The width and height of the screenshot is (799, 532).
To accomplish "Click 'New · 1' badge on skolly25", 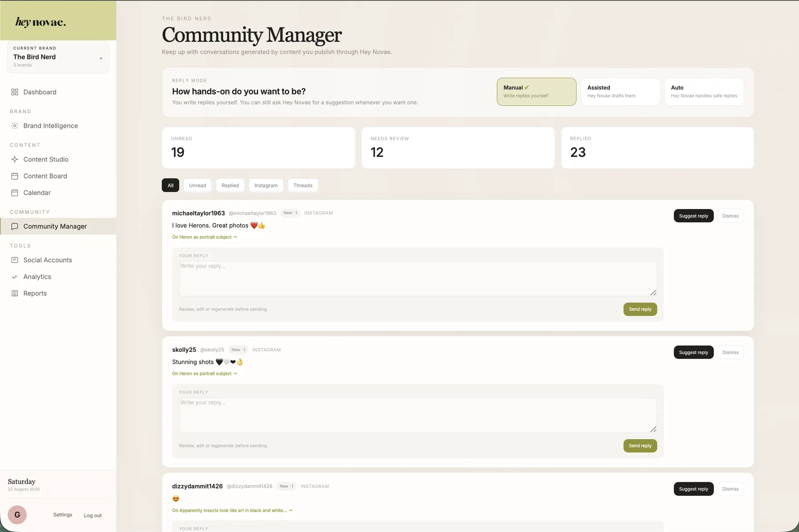I will tap(238, 350).
